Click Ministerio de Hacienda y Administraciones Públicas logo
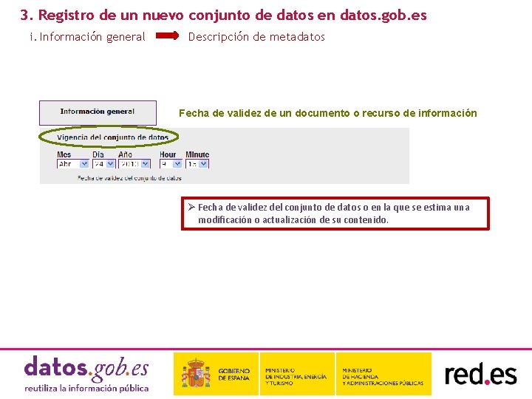532x399 pixels. [x=383, y=374]
